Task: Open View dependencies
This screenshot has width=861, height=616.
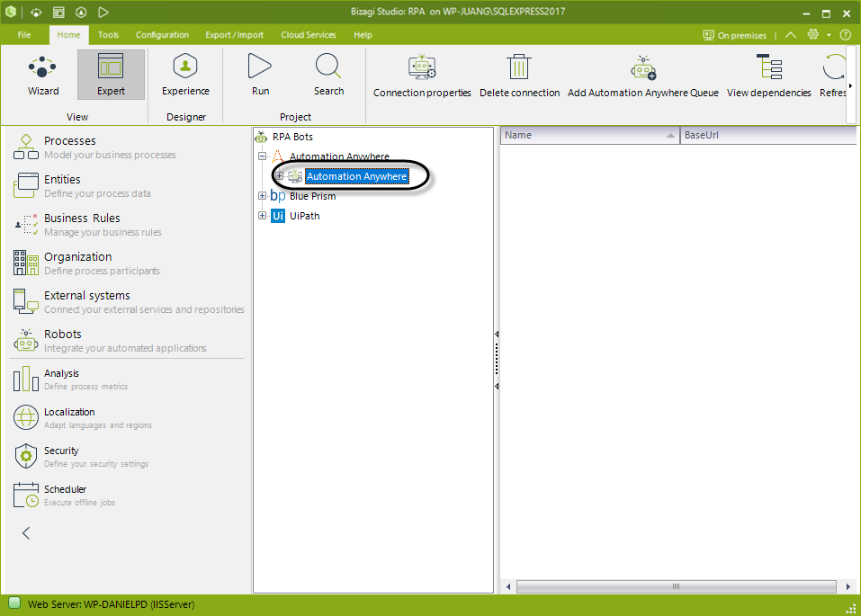Action: click(x=768, y=76)
